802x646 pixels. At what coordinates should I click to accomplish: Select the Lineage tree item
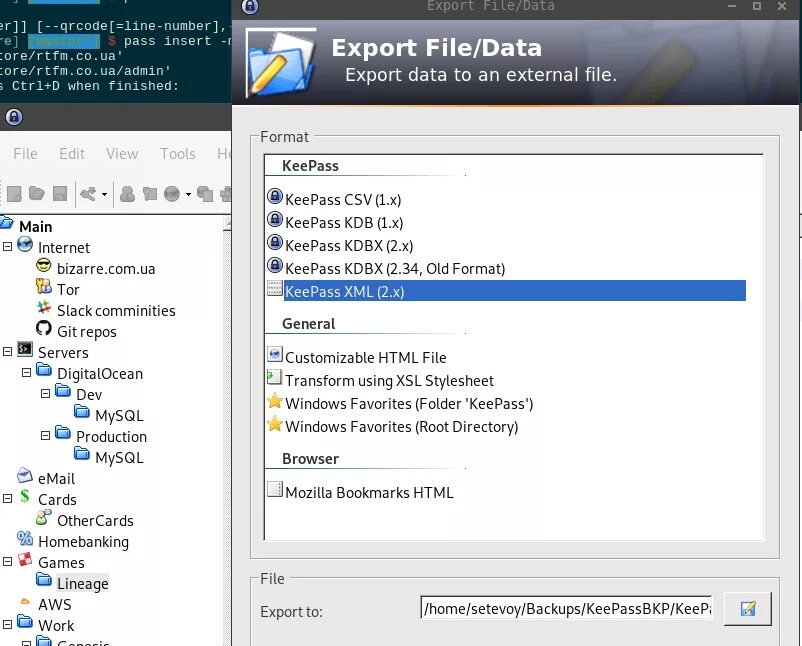pos(82,584)
